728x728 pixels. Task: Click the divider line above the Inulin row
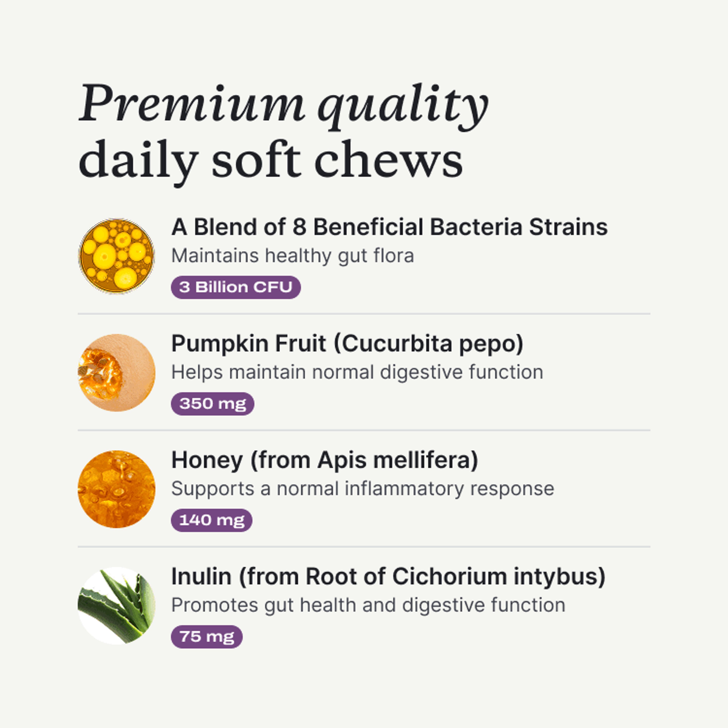click(364, 546)
